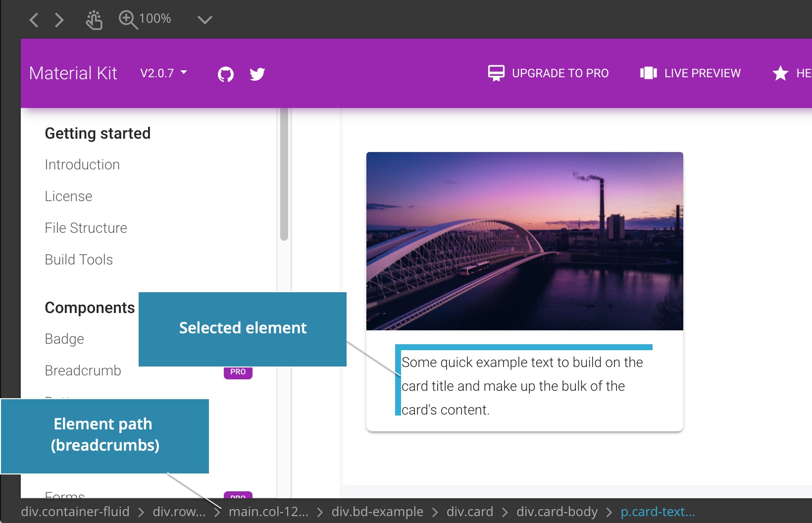
Task: Click the sidebar vertical scrollbar thumb
Action: 284,174
